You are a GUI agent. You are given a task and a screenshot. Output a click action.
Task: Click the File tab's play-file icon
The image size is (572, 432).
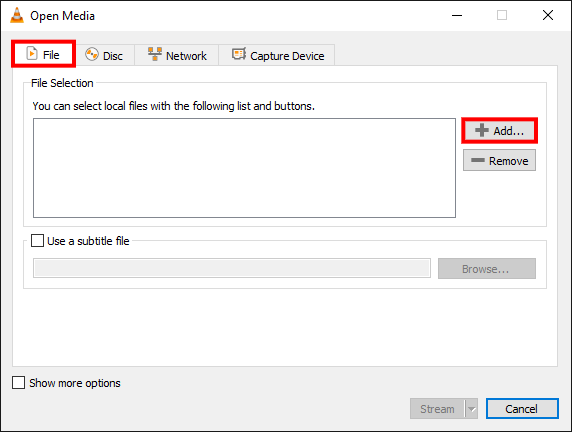coord(32,54)
